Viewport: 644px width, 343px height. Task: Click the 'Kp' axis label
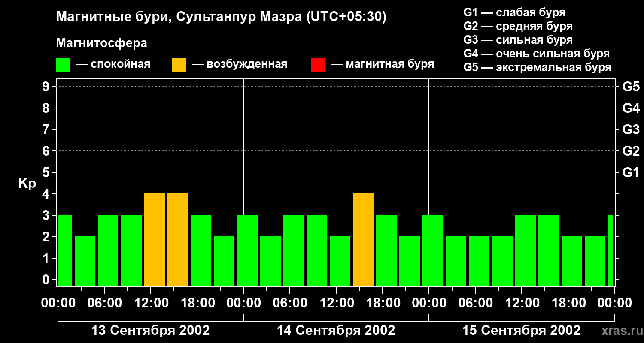pos(27,184)
